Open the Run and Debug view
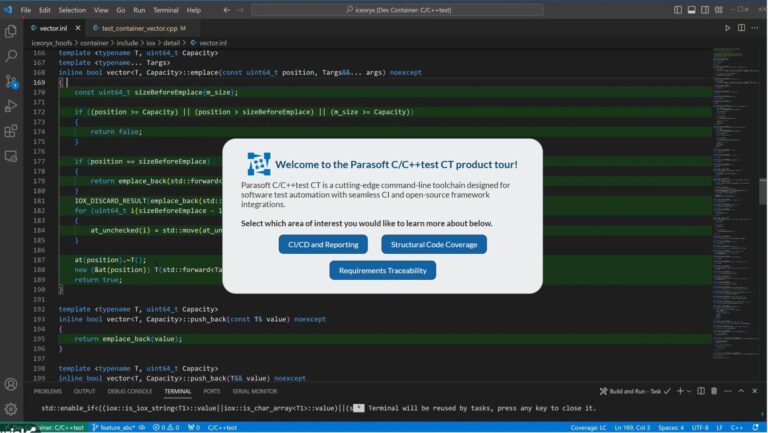Viewport: 768px width, 433px height. click(x=11, y=106)
